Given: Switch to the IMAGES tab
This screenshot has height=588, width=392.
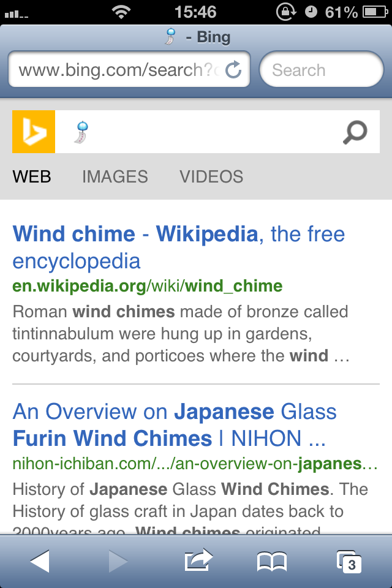Looking at the screenshot, I should pos(115,177).
